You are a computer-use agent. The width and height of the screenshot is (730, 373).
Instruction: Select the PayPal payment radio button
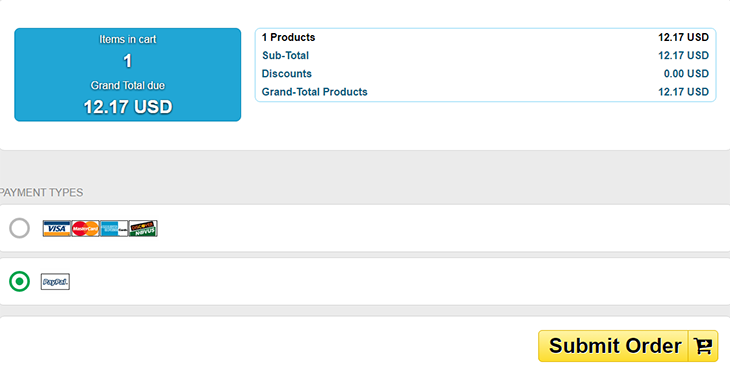pyautogui.click(x=20, y=281)
